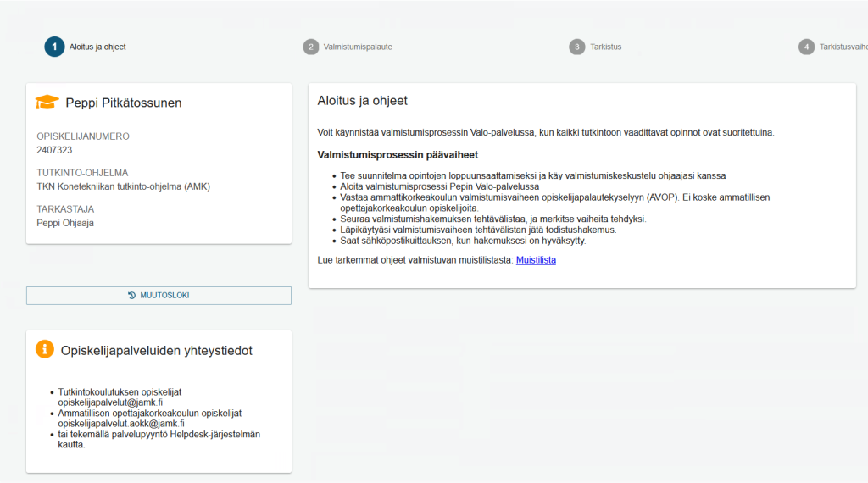Click the TUTKINTO-OHJELMA label

(x=82, y=173)
